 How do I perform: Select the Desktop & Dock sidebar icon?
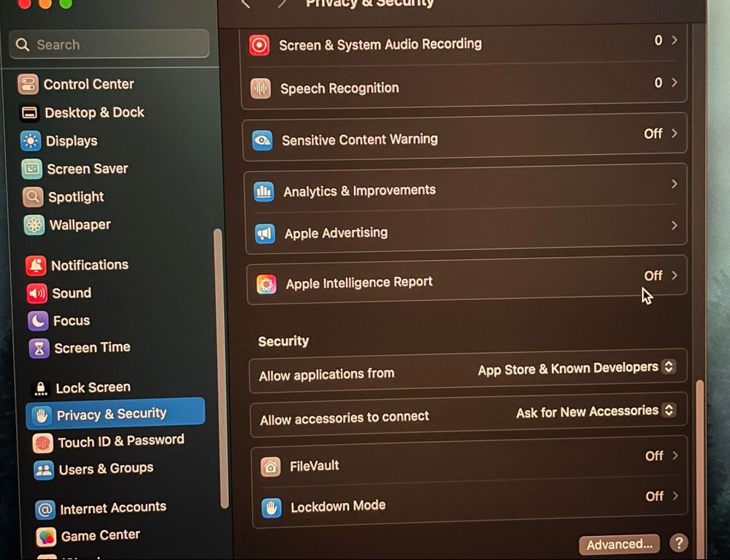[29, 112]
